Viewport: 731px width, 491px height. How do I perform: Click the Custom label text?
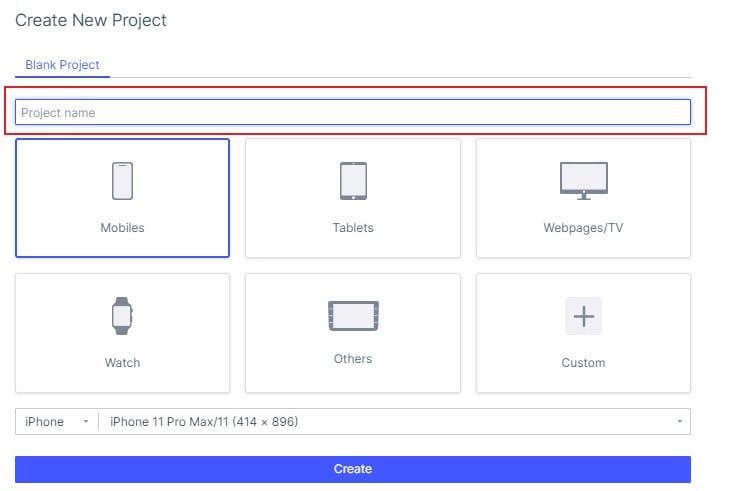click(x=583, y=363)
